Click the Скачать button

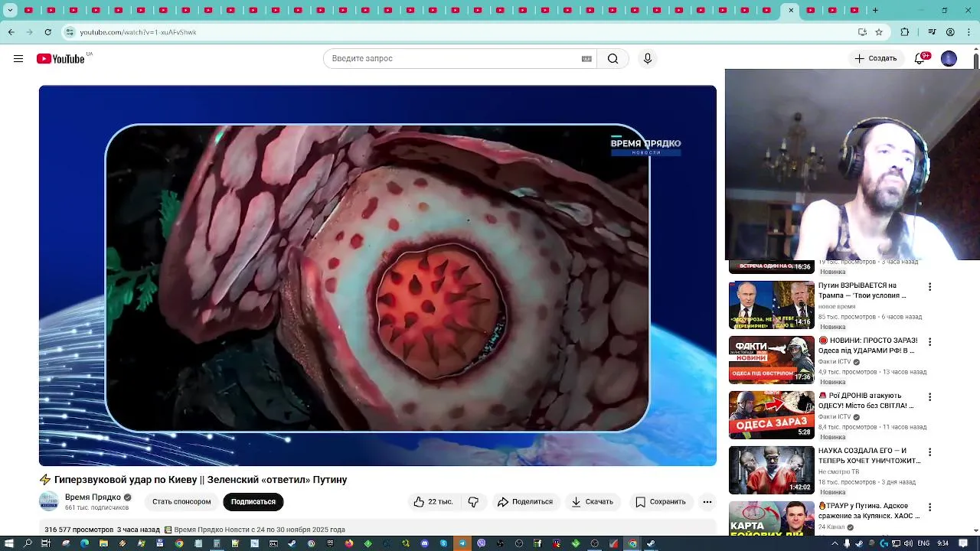point(593,502)
